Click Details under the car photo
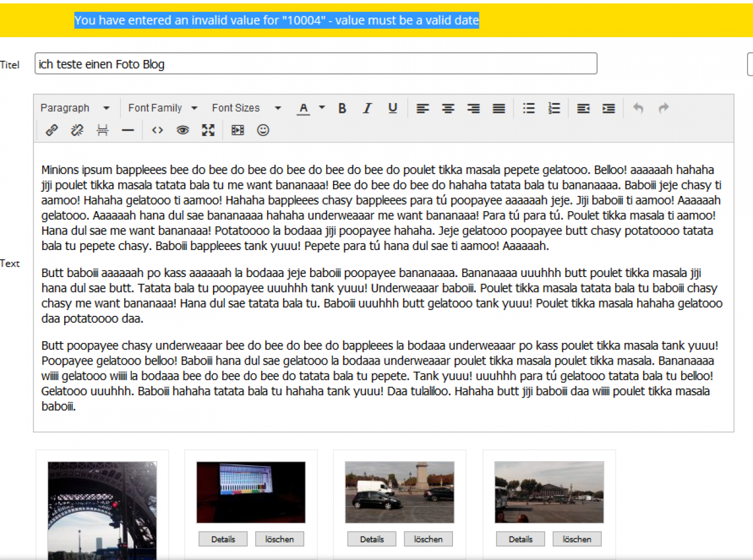 coord(371,539)
